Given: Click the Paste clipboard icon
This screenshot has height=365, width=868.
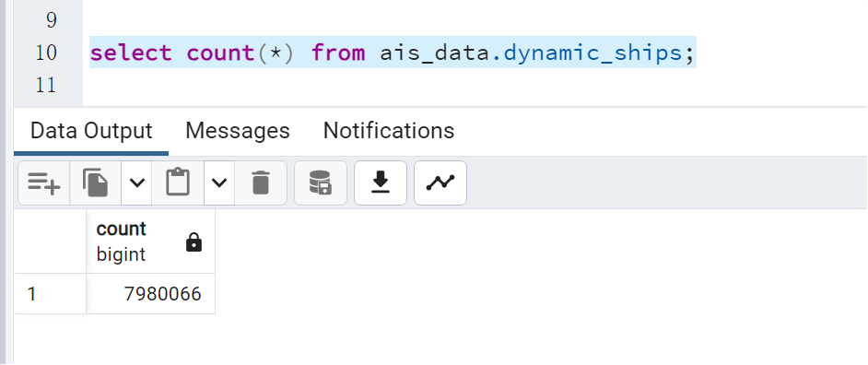Looking at the screenshot, I should click(x=178, y=182).
